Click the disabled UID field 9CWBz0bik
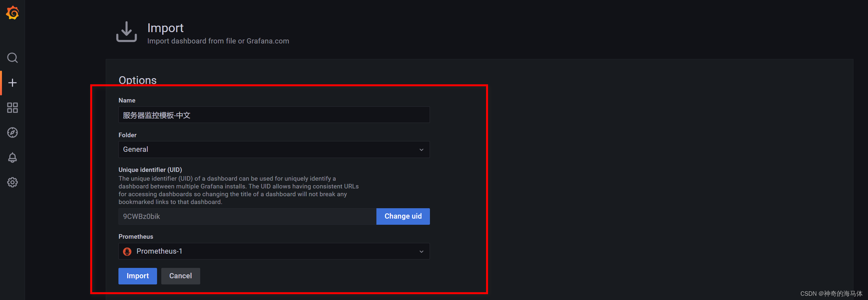Viewport: 868px width, 300px height. pos(247,217)
